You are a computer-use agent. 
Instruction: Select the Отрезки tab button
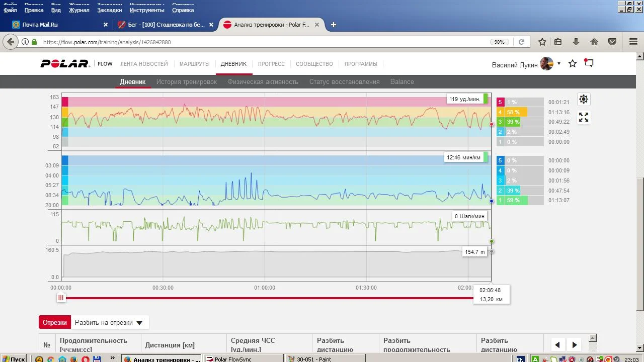[54, 323]
